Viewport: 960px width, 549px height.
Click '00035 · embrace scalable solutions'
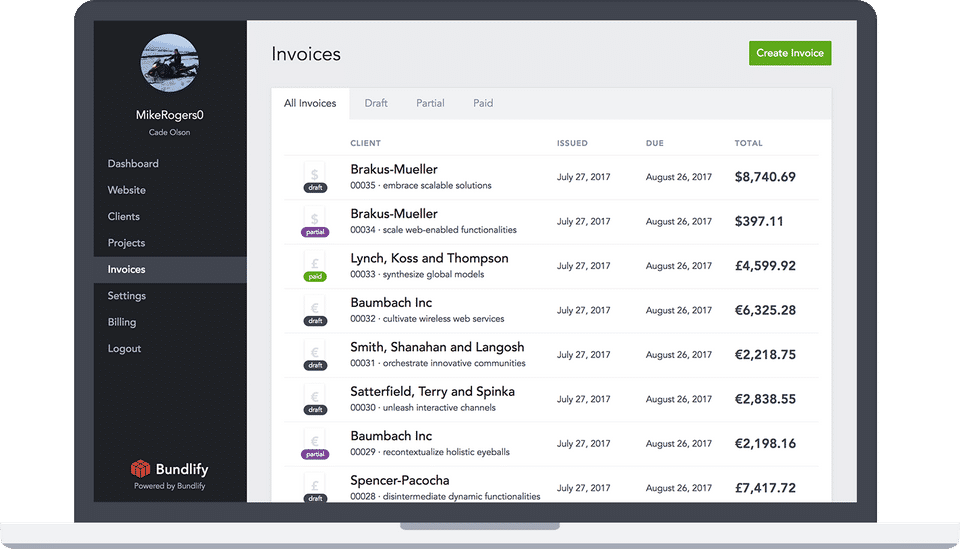tap(421, 185)
